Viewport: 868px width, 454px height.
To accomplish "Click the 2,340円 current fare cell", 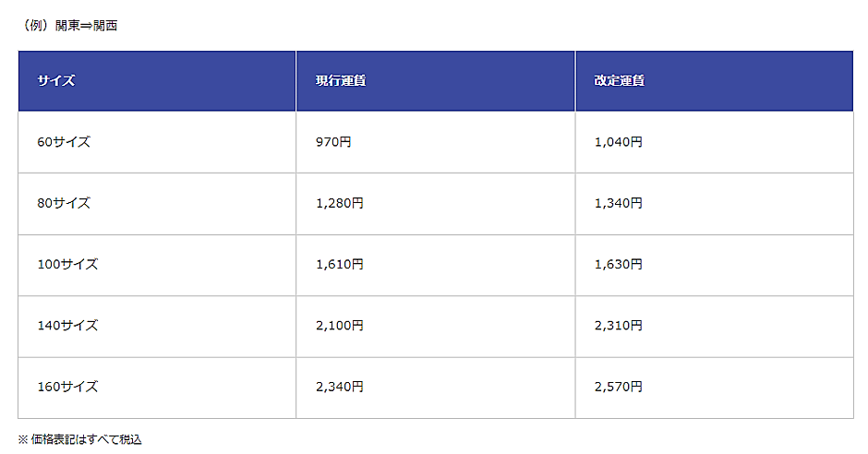I will 339,388.
